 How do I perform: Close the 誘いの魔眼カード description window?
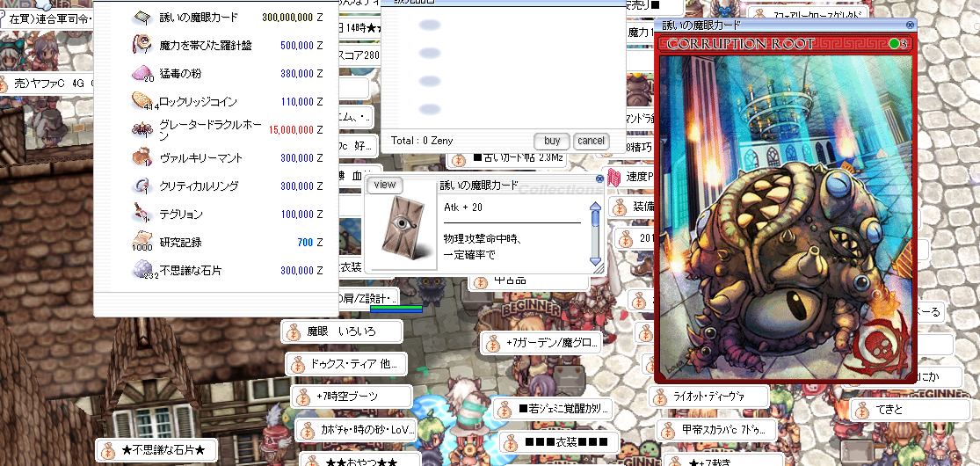click(x=599, y=178)
